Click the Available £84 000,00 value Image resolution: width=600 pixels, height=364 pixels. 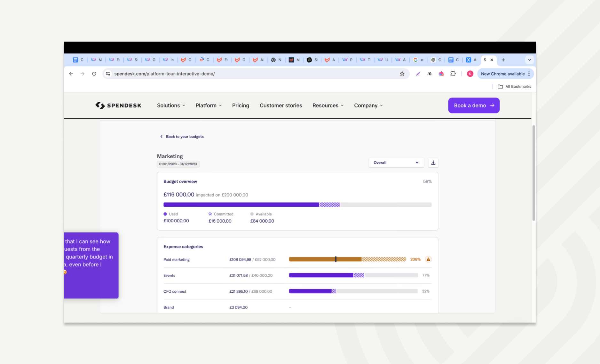coord(262,221)
